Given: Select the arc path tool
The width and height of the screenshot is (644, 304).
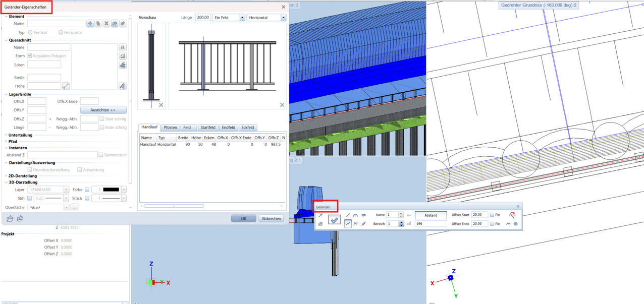Looking at the screenshot, I should [x=355, y=215].
